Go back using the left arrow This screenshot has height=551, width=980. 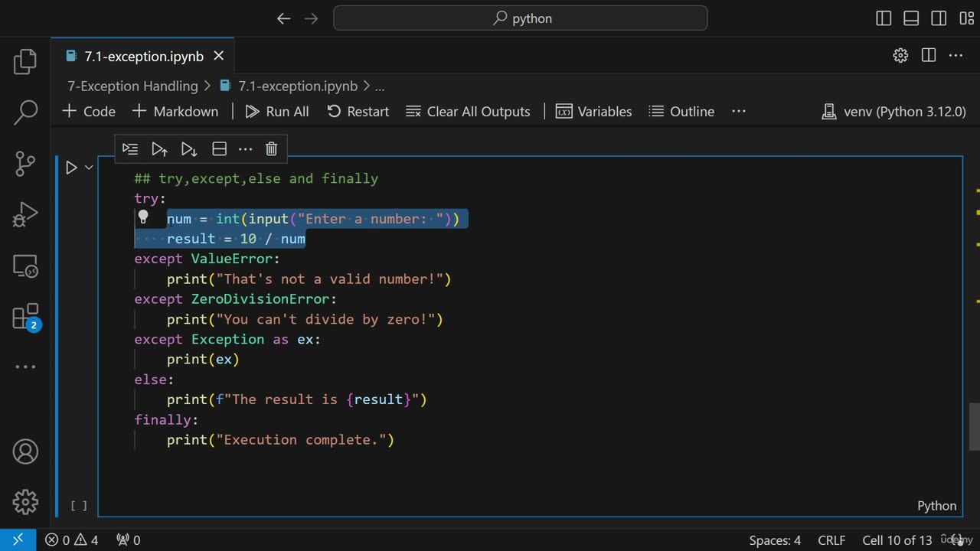(283, 18)
